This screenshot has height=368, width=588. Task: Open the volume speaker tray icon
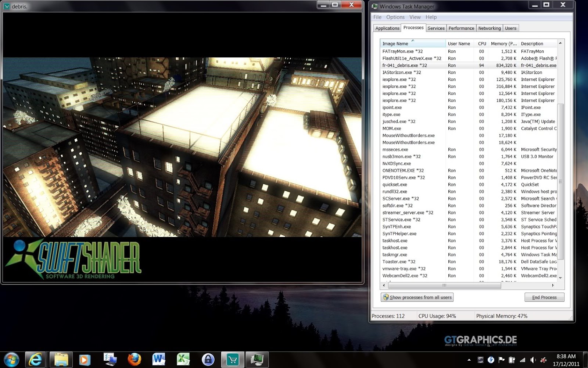click(533, 360)
